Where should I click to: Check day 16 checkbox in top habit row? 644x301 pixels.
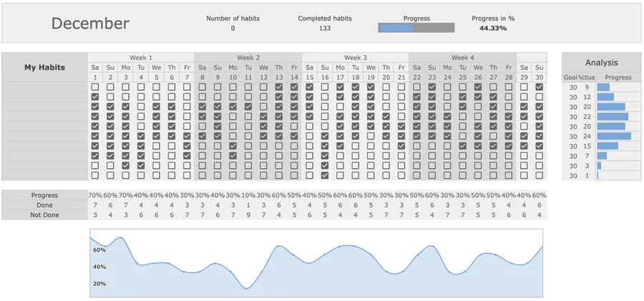click(325, 87)
